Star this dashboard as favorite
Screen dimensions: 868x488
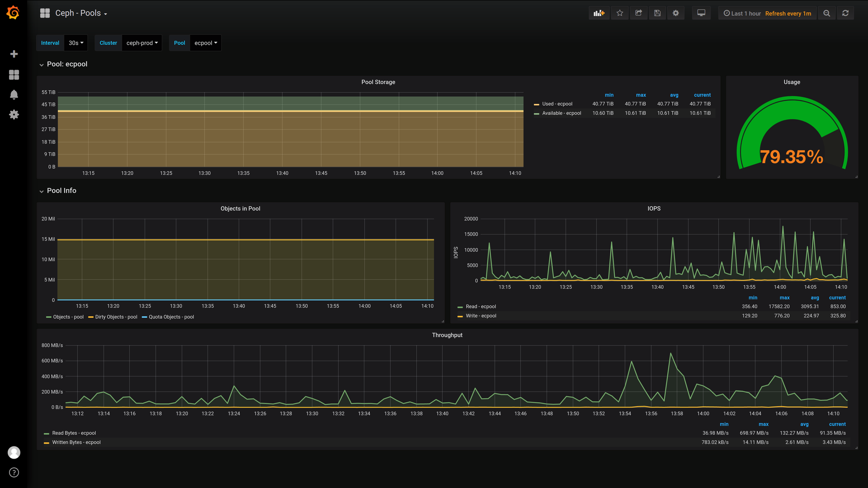click(x=620, y=14)
